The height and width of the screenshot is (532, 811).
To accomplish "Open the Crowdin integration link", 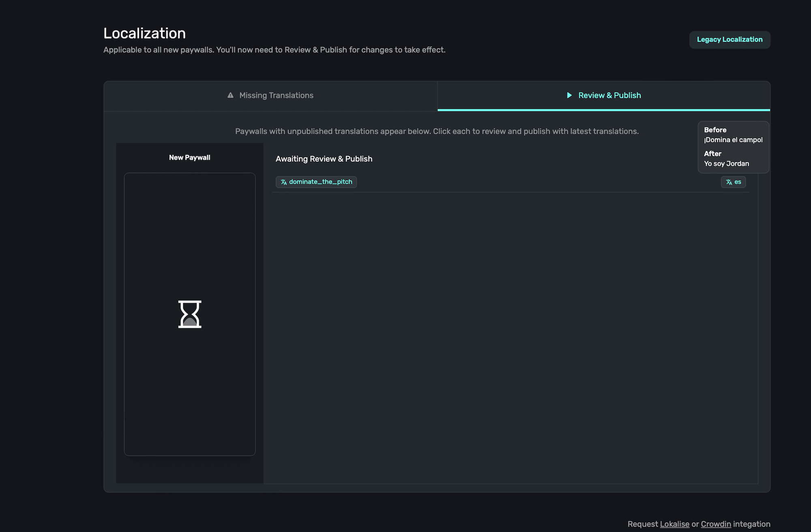I will 716,524.
